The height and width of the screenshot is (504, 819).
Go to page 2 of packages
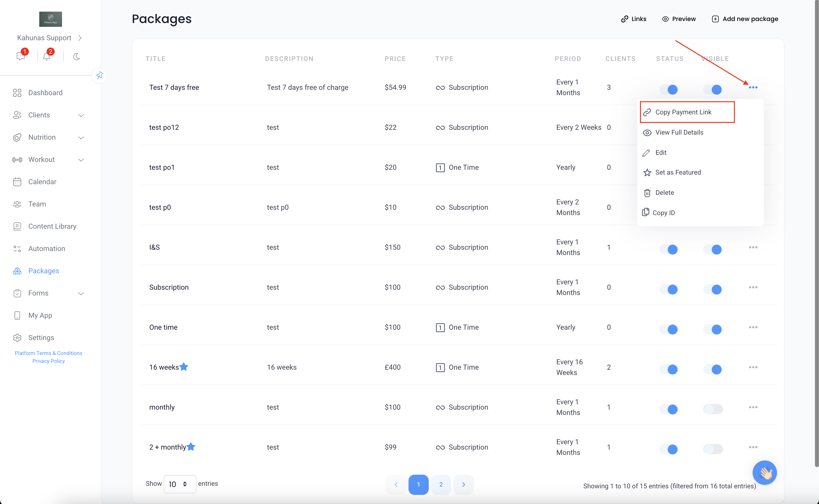[x=441, y=484]
